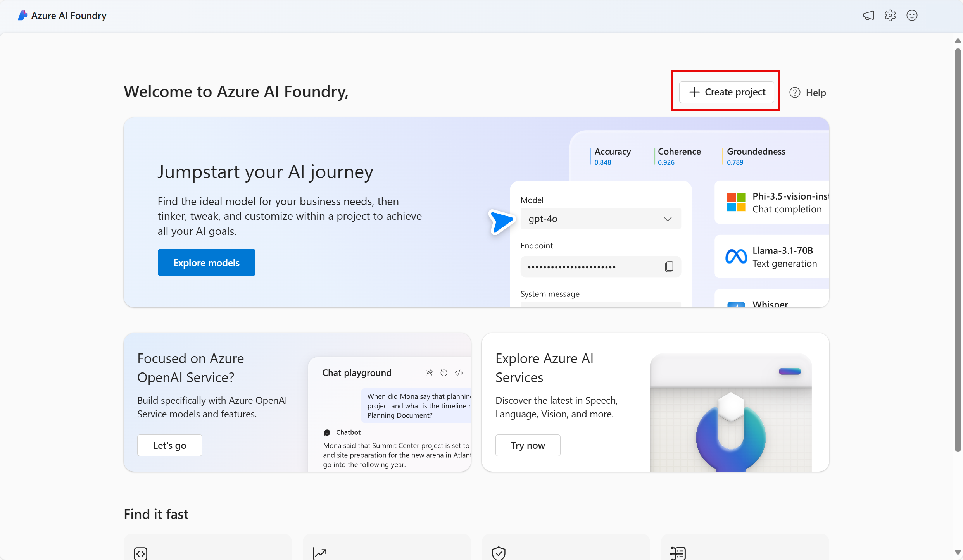963x560 pixels.
Task: Click the checklist icon under Find it fast
Action: (678, 553)
